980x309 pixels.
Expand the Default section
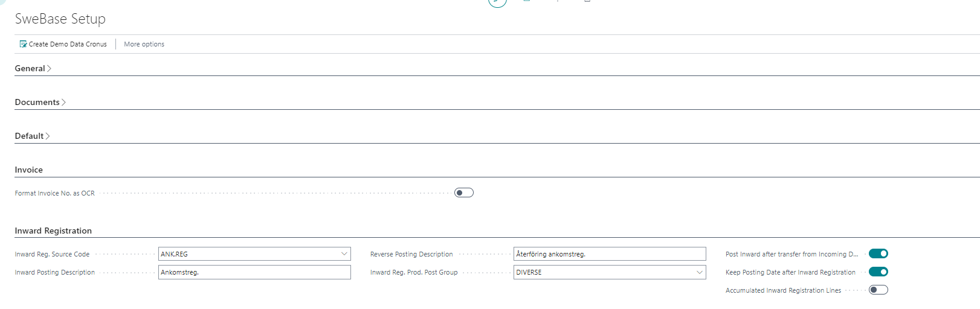coord(32,136)
